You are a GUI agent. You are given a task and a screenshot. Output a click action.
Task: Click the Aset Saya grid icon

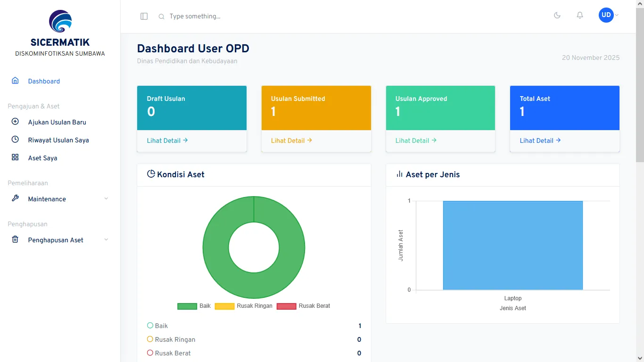(15, 157)
